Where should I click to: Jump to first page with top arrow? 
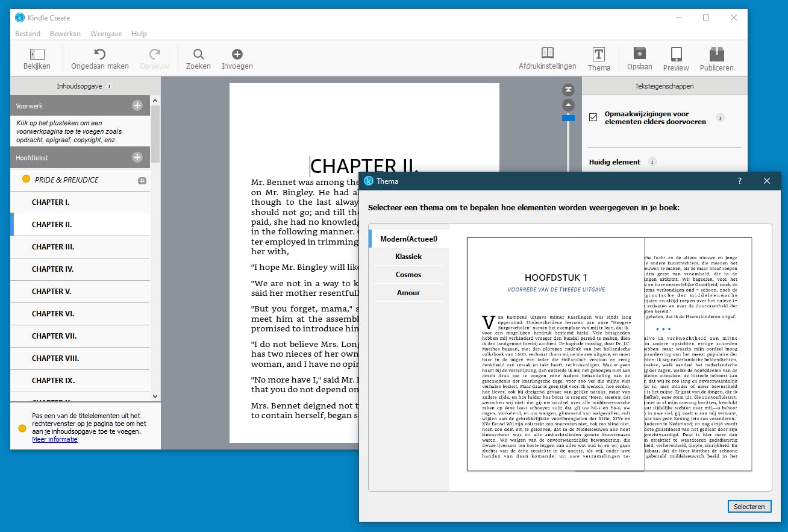point(568,90)
